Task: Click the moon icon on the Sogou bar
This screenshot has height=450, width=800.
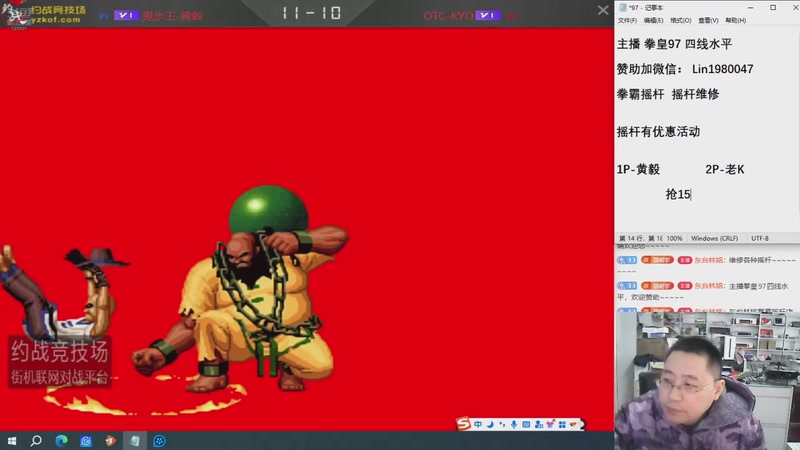Action: point(490,424)
